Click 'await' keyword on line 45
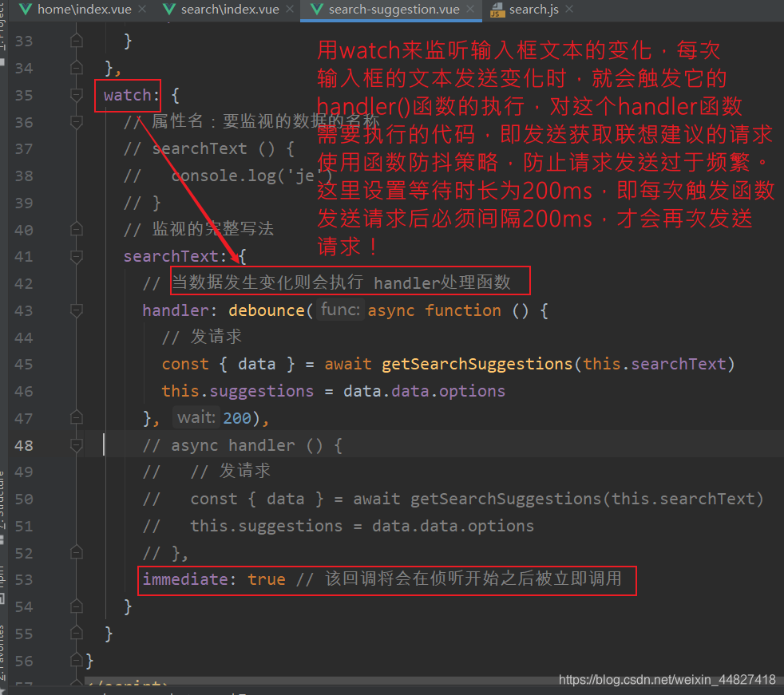The image size is (784, 695). click(x=348, y=364)
